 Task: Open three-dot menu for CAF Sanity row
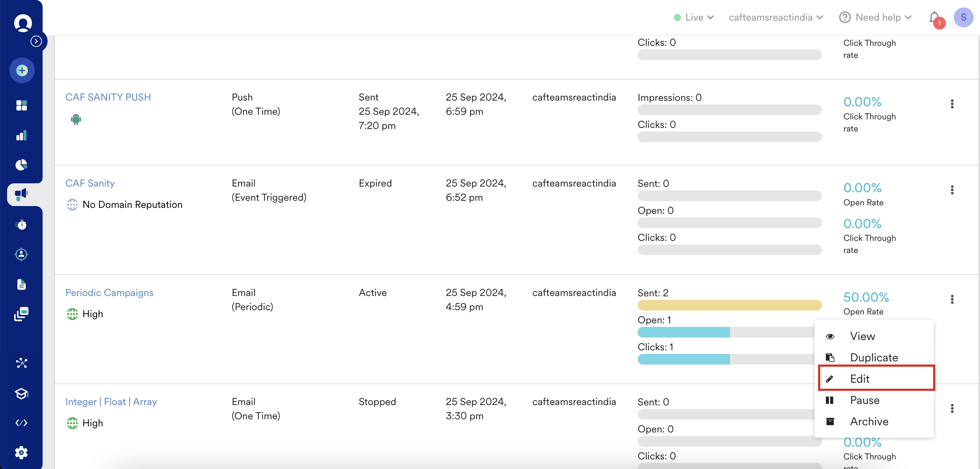pos(952,190)
